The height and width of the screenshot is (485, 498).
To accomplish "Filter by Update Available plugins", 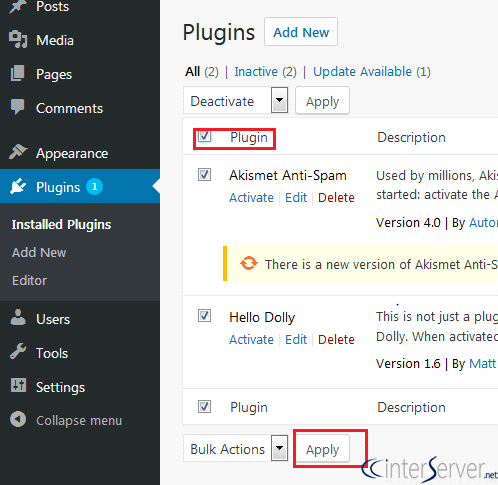I will click(362, 72).
